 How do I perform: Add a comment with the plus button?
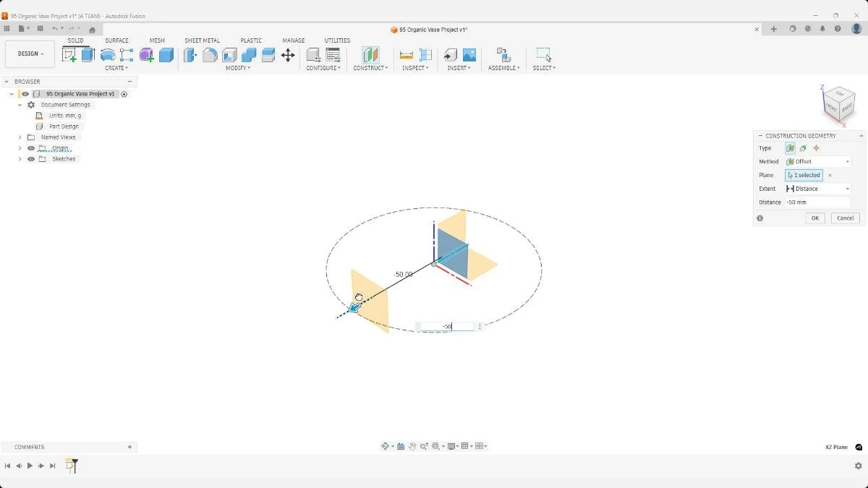tap(130, 447)
